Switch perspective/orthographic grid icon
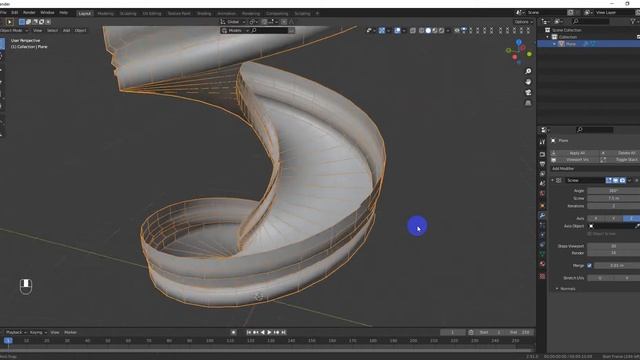 pyautogui.click(x=528, y=103)
